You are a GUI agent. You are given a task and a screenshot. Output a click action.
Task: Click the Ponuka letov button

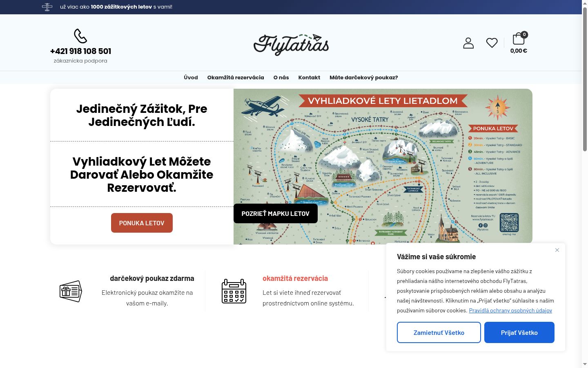[142, 223]
